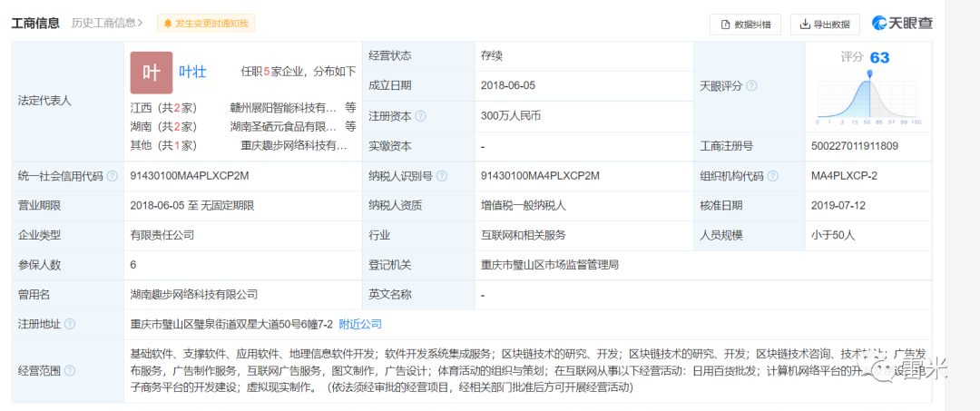Click the 任职5家企业 summary text
The image size is (980, 411).
pyautogui.click(x=299, y=72)
